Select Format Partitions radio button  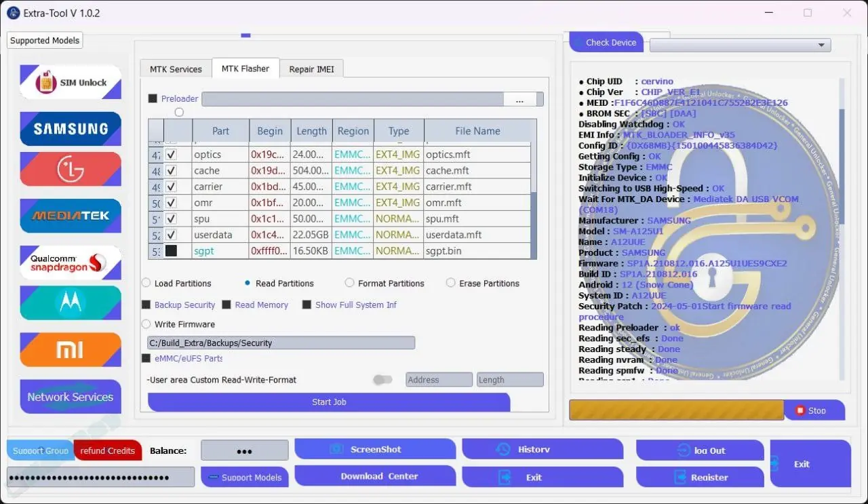[349, 283]
